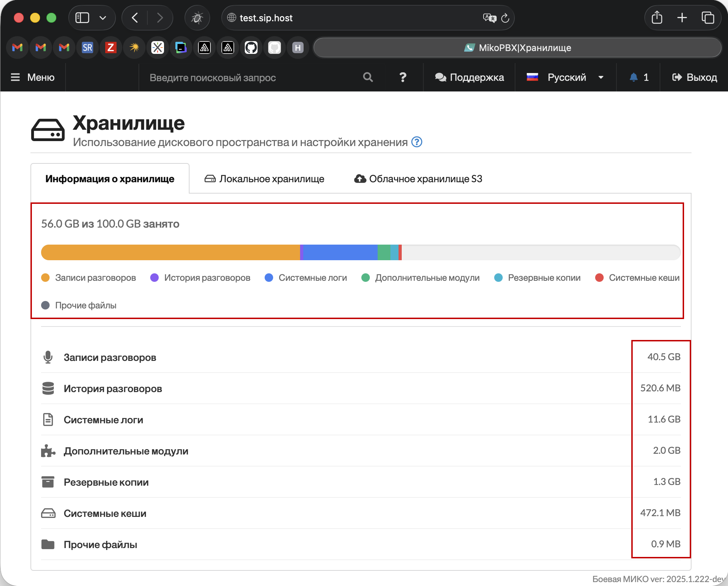Open the GitHub bookmark icon
Viewport: 728px width, 586px height.
(251, 48)
